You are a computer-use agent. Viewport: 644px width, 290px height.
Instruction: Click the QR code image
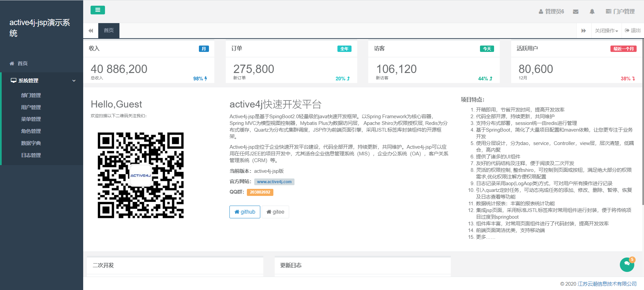click(141, 175)
